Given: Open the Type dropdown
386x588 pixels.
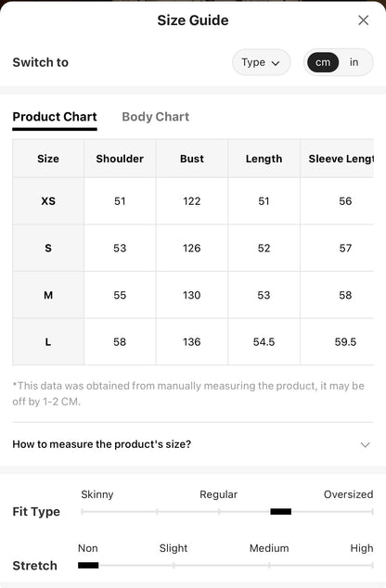Looking at the screenshot, I should (x=261, y=62).
